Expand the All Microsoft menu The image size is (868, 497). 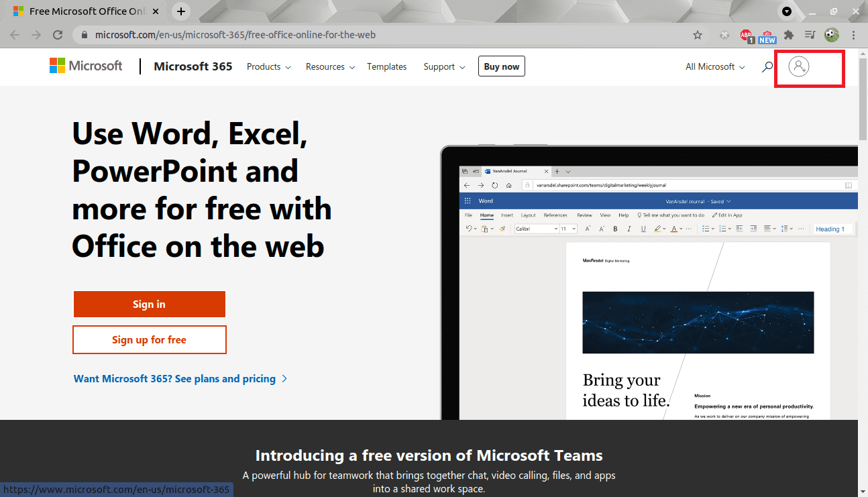coord(715,66)
